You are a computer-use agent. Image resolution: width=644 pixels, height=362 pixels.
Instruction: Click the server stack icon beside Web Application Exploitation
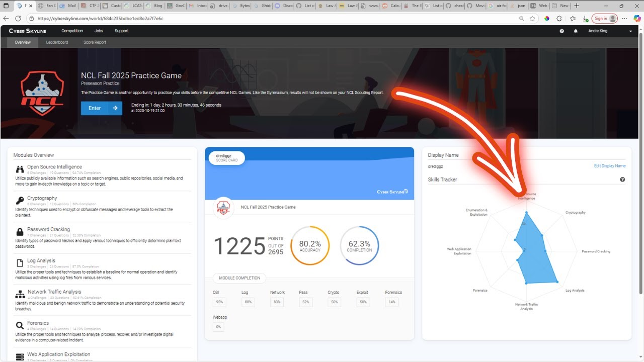(20, 356)
